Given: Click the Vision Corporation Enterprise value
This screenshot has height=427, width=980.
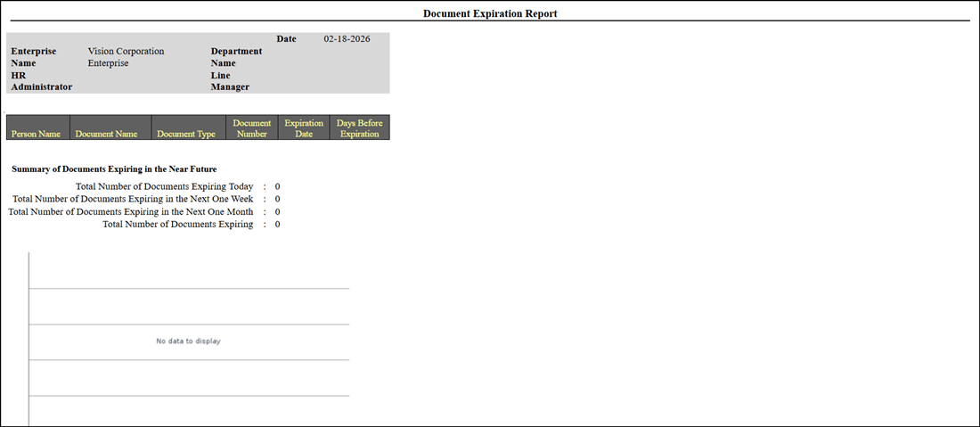Looking at the screenshot, I should (x=126, y=57).
